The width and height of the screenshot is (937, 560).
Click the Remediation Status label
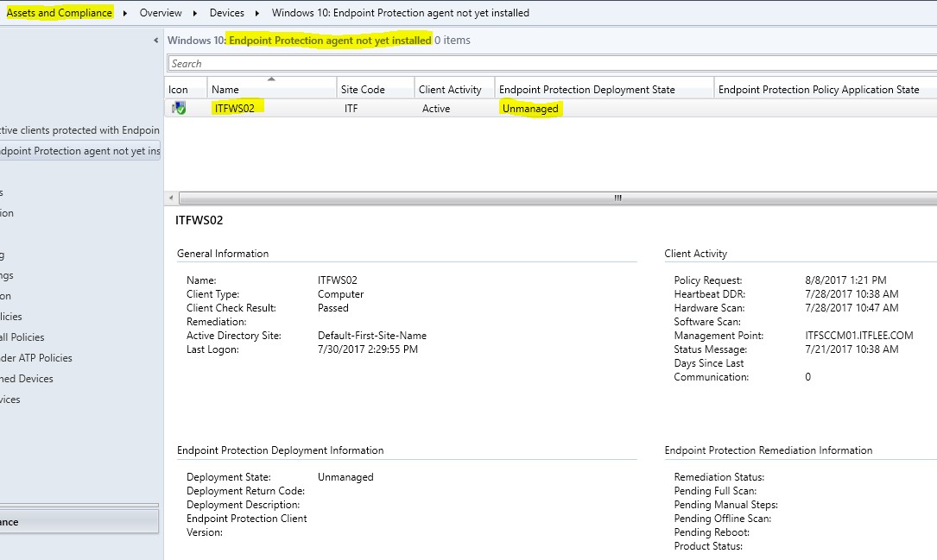719,476
